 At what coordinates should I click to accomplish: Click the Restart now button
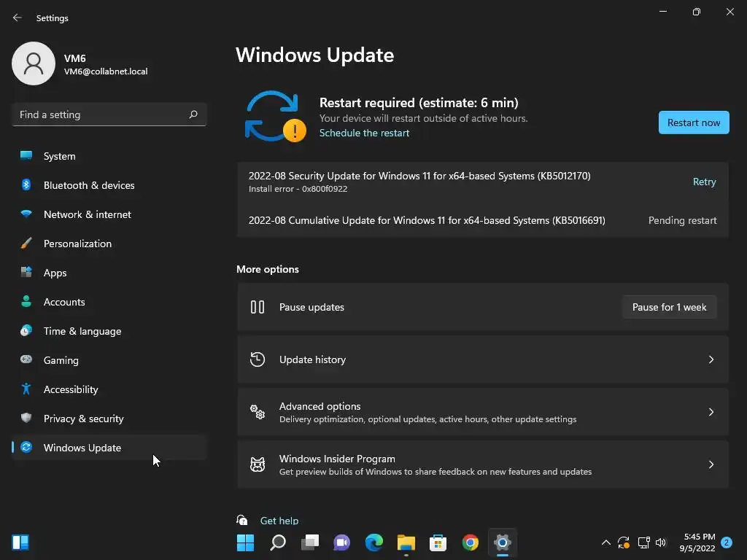tap(694, 122)
